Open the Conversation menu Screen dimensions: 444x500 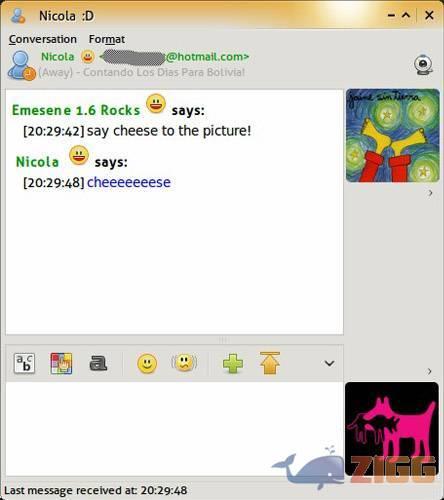(x=43, y=39)
